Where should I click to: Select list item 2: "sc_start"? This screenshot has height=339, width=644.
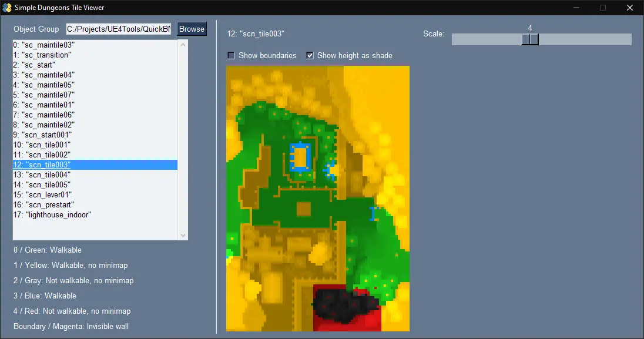coord(95,65)
